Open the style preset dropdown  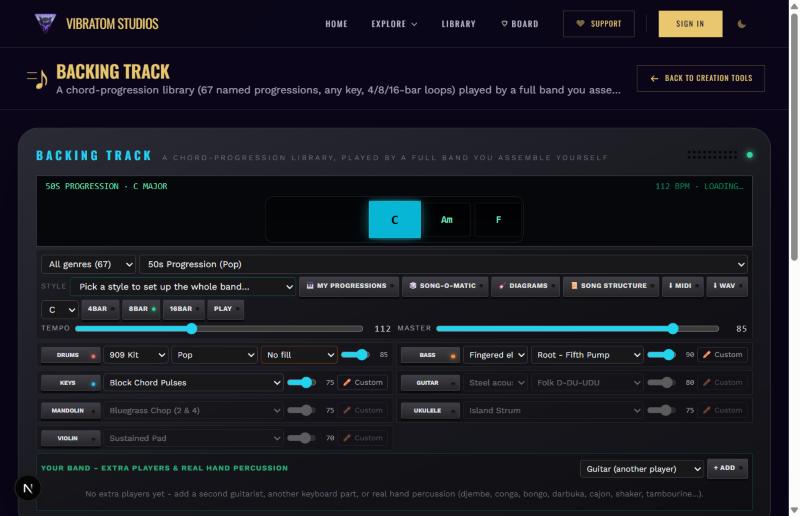click(x=183, y=287)
